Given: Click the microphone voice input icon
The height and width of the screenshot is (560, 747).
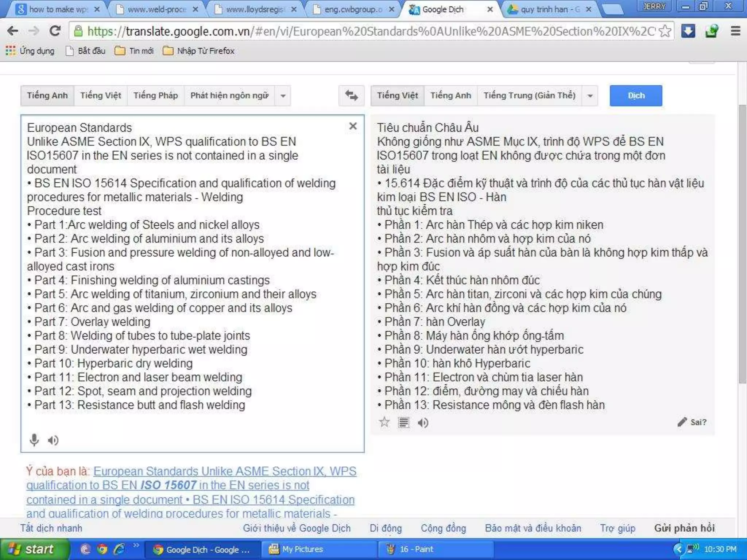Looking at the screenshot, I should (x=34, y=440).
